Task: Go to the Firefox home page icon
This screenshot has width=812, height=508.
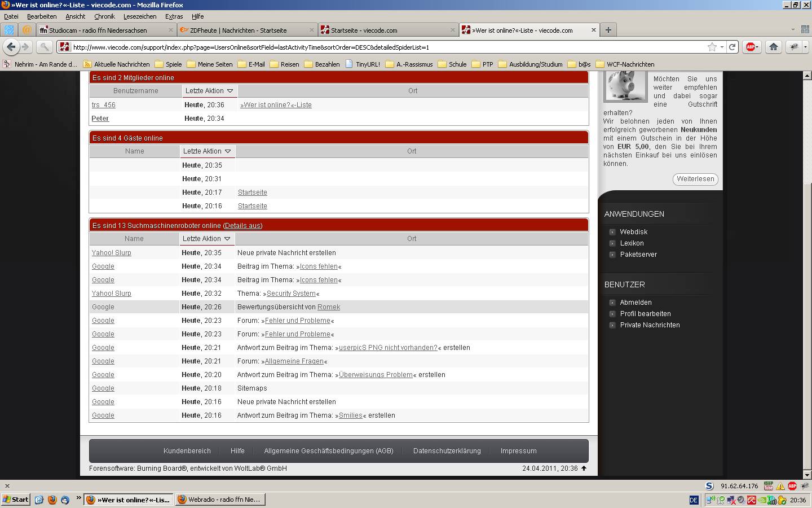Action: pos(774,47)
